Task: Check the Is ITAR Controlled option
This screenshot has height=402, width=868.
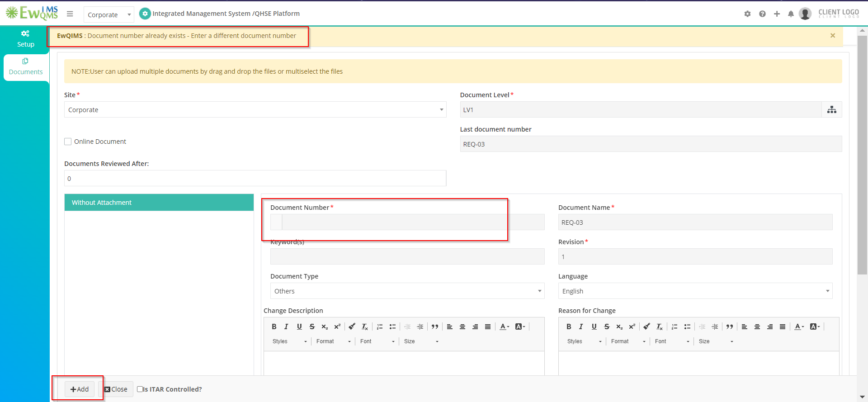Action: click(x=140, y=389)
